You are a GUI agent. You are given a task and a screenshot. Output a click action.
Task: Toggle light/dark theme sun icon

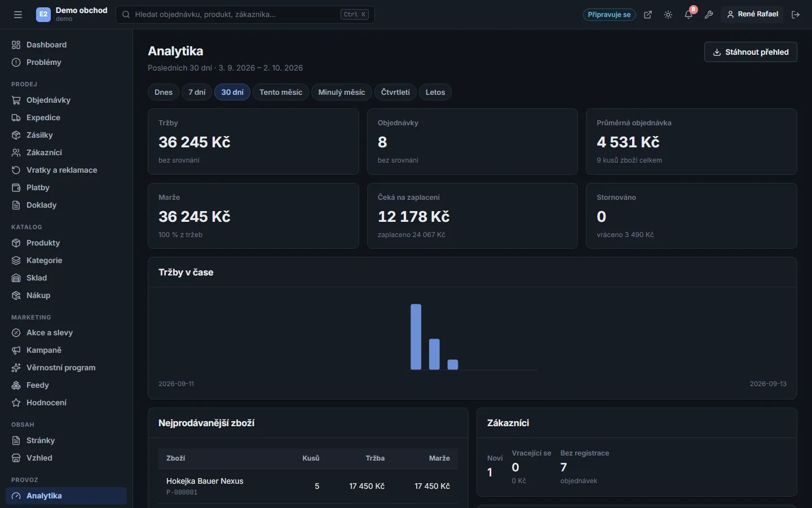(x=668, y=15)
